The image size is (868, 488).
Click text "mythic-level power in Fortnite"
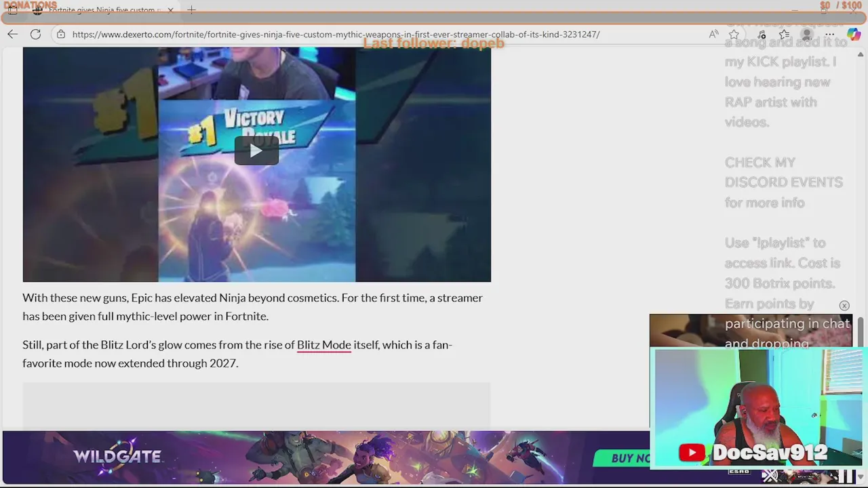pos(191,316)
